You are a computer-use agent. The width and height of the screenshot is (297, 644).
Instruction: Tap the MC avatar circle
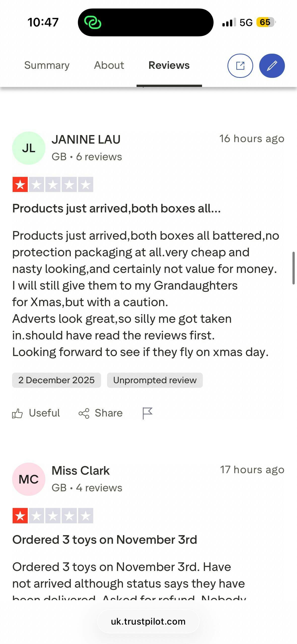(29, 479)
